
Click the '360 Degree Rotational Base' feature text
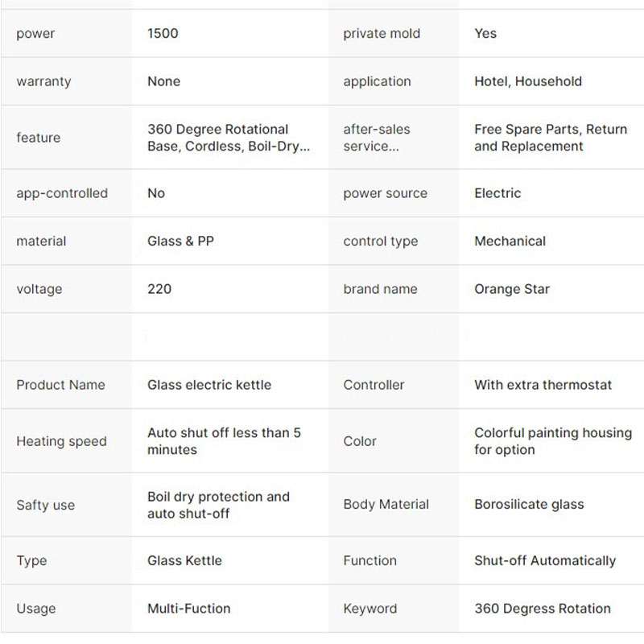217,130
